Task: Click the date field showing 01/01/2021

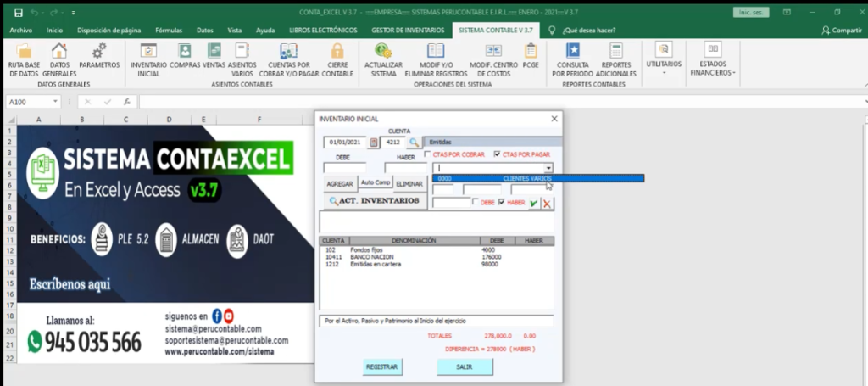Action: [346, 143]
